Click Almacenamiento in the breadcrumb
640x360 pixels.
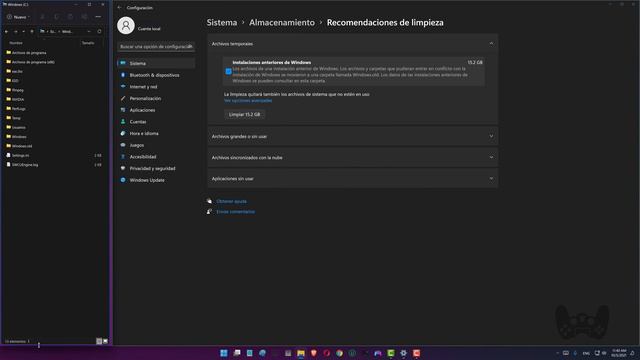(x=282, y=22)
